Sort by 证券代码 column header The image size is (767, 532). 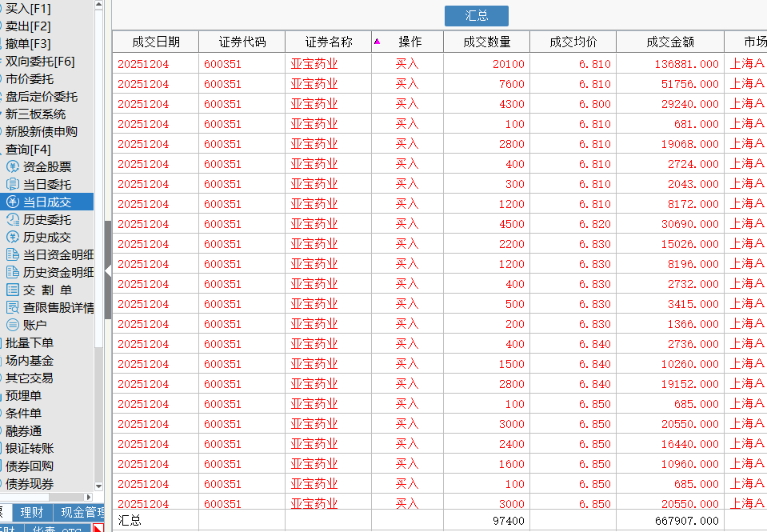[x=242, y=42]
